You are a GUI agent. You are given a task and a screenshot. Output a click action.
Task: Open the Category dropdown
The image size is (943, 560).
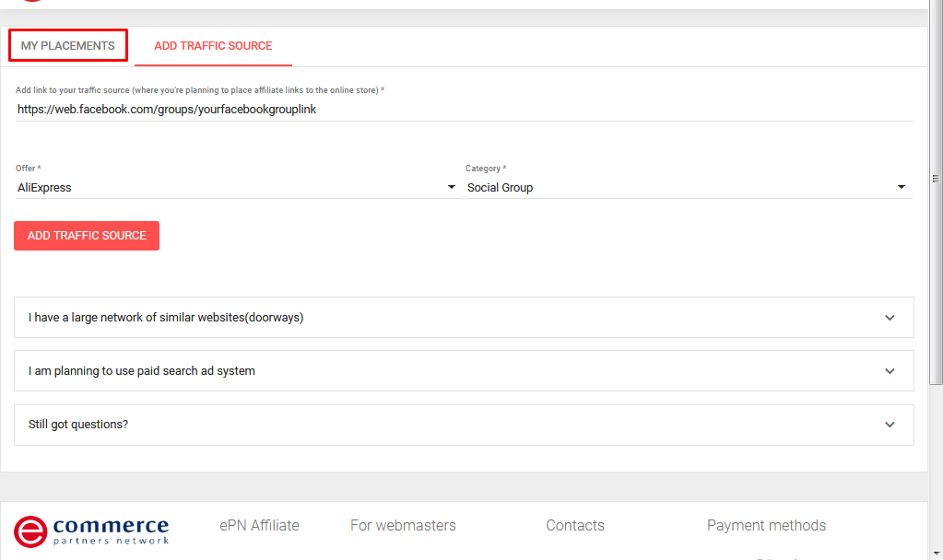(x=682, y=187)
